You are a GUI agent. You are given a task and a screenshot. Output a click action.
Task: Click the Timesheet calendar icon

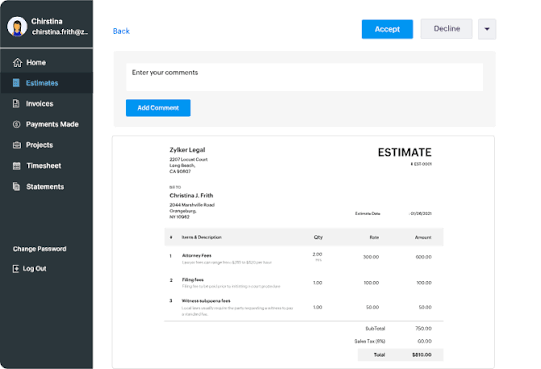coord(17,166)
